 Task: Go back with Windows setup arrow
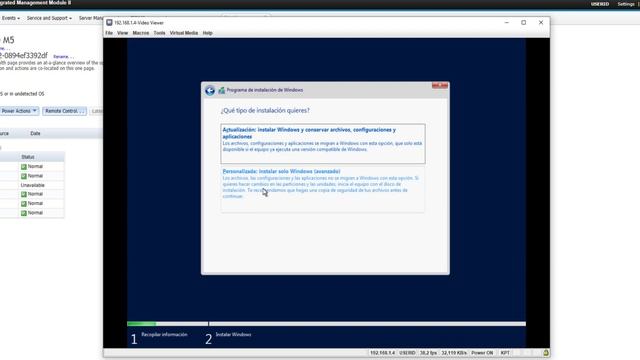210,91
